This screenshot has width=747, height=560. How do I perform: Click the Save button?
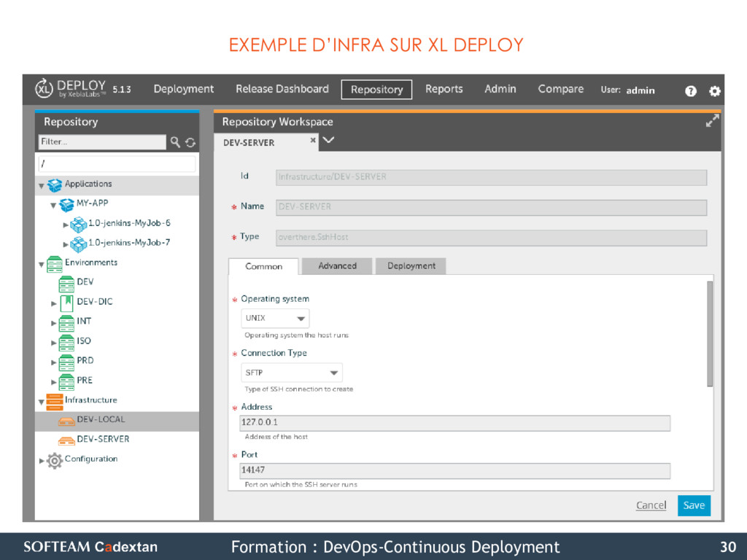click(694, 505)
